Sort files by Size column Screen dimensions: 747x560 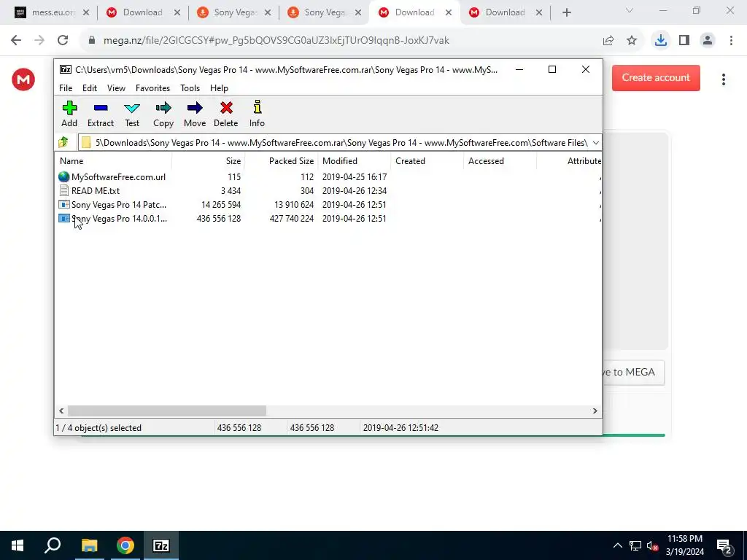coord(208,161)
